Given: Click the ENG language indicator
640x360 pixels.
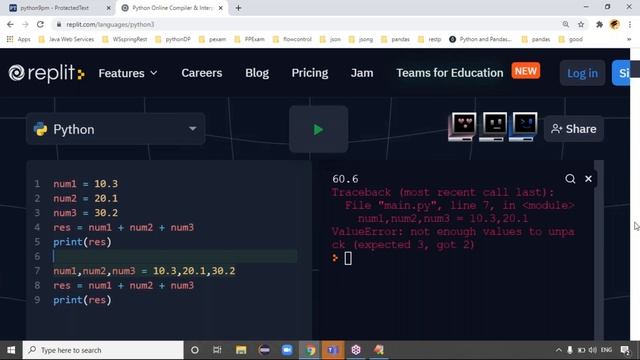Looking at the screenshot, I should click(606, 350).
